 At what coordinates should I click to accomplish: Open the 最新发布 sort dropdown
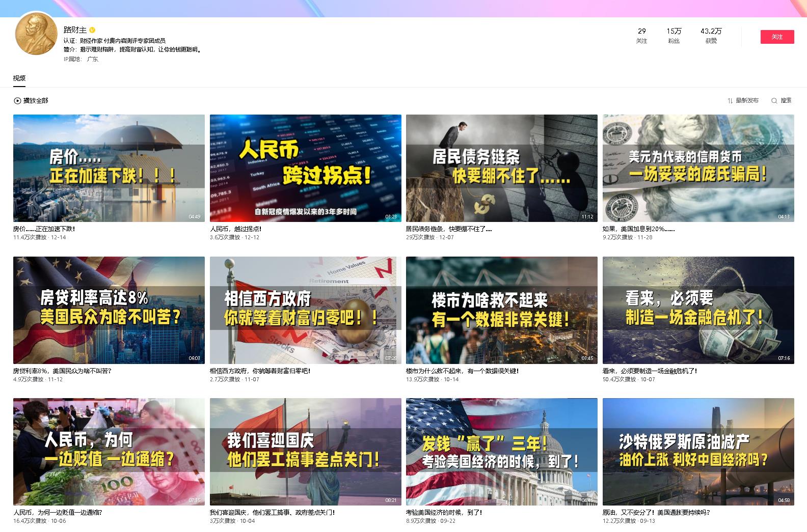pyautogui.click(x=747, y=101)
